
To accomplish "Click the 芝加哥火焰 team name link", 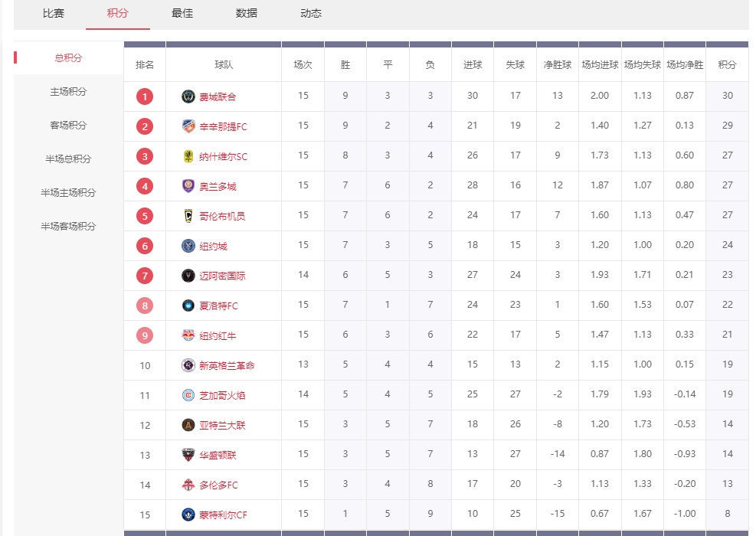I will coord(222,395).
